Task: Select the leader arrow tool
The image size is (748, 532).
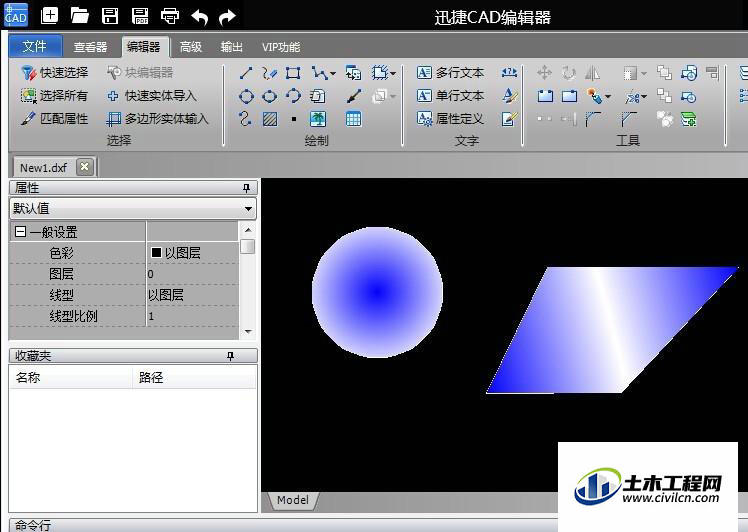Action: (353, 96)
